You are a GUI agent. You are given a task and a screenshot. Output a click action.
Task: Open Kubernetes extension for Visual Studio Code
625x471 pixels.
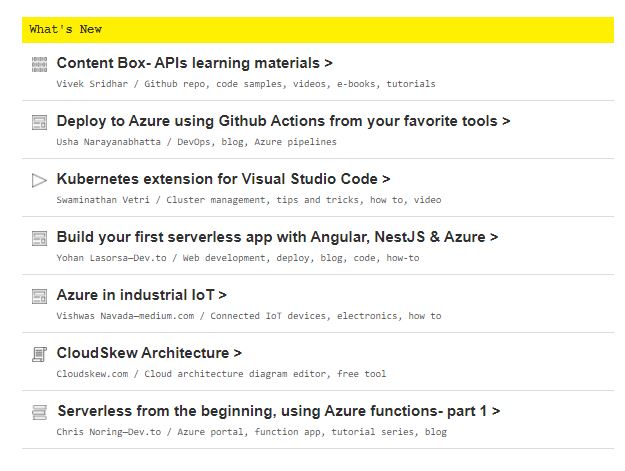click(x=223, y=179)
